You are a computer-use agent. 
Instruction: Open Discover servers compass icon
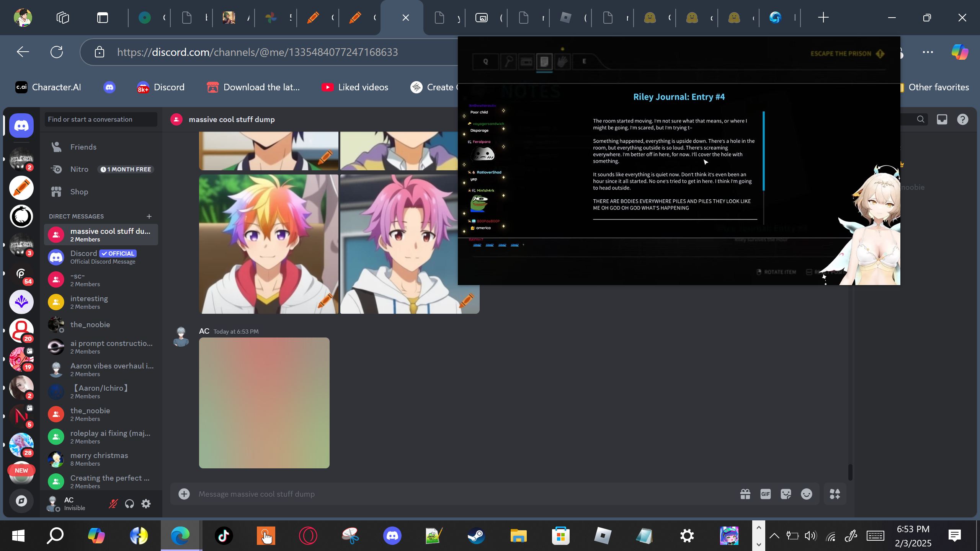[21, 500]
